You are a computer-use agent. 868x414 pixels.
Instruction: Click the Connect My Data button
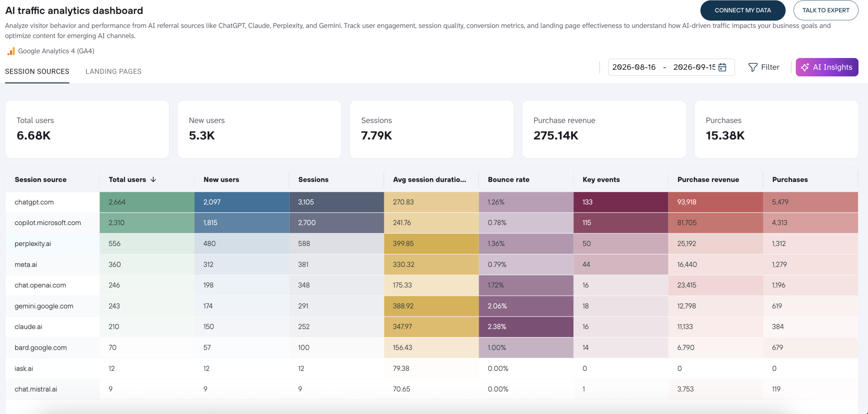pyautogui.click(x=743, y=11)
